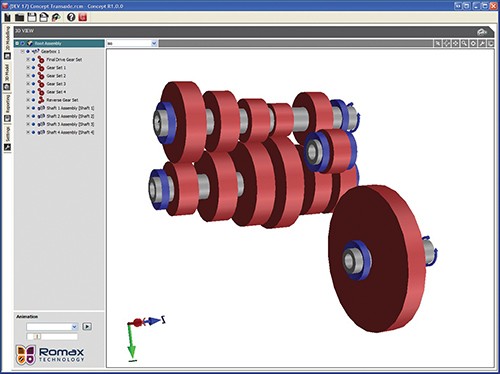Select the 'Reverse Gear Set' row label
Viewport: 500px width, 374px height.
[62, 100]
